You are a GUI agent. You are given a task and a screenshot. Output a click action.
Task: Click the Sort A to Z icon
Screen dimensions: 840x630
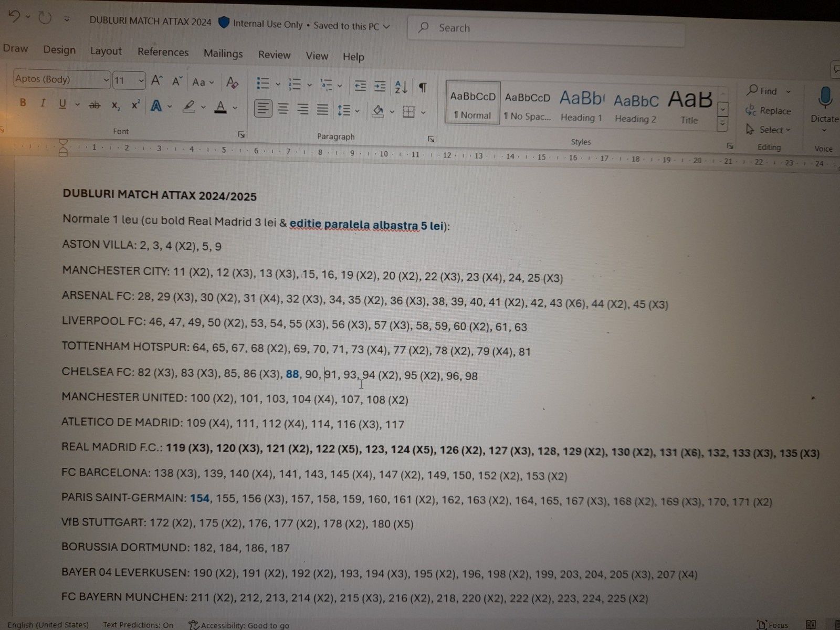(x=401, y=87)
